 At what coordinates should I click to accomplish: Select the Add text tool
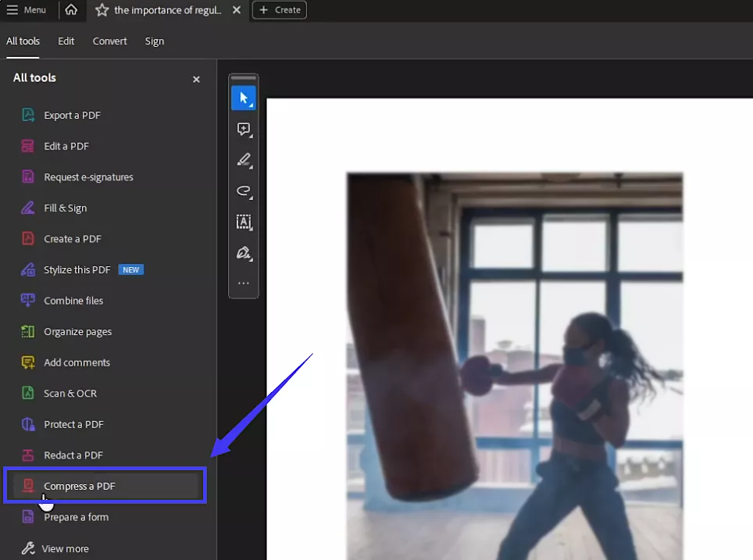[x=243, y=223]
